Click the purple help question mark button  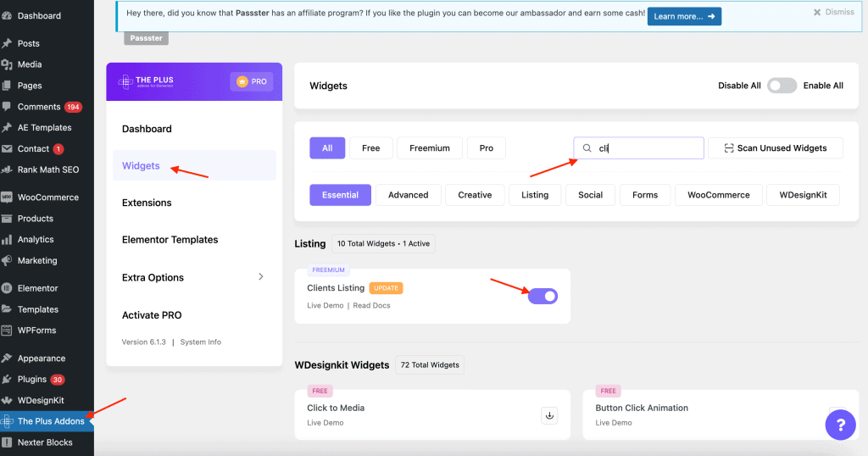pos(840,424)
